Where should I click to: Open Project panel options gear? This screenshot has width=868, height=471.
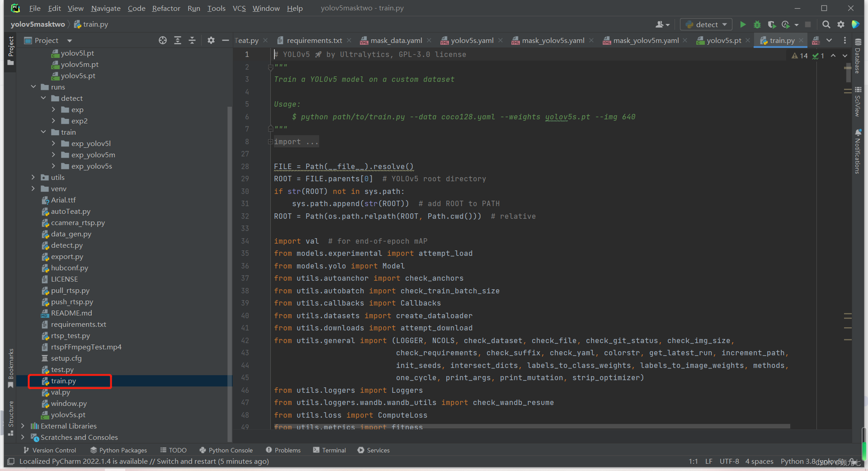211,40
